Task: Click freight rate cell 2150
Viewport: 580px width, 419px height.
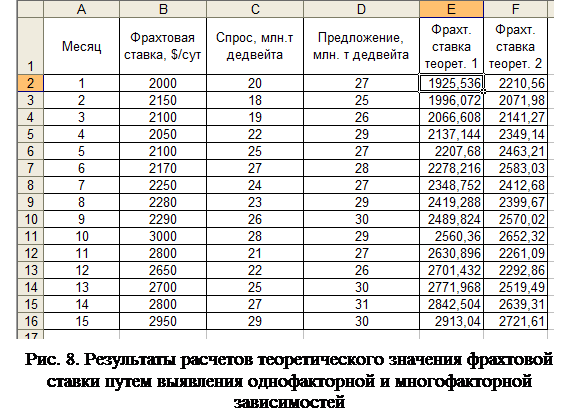Action: point(163,100)
